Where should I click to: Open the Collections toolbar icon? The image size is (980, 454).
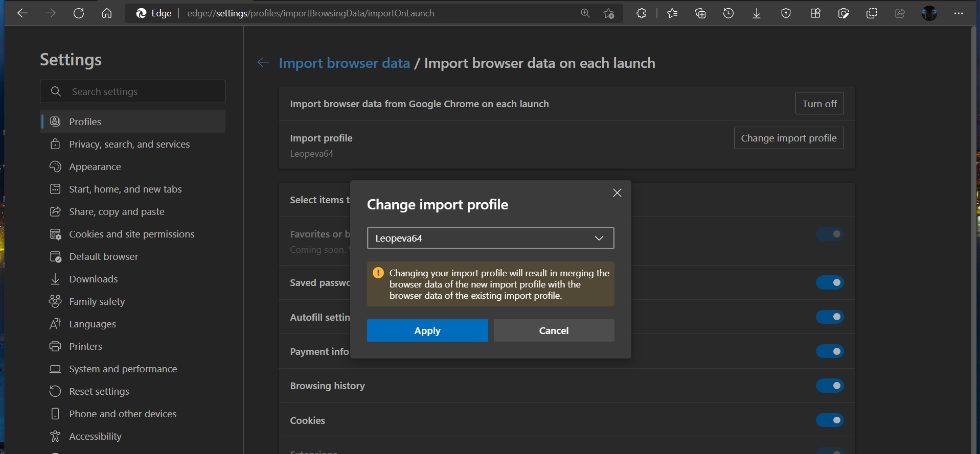pyautogui.click(x=700, y=13)
